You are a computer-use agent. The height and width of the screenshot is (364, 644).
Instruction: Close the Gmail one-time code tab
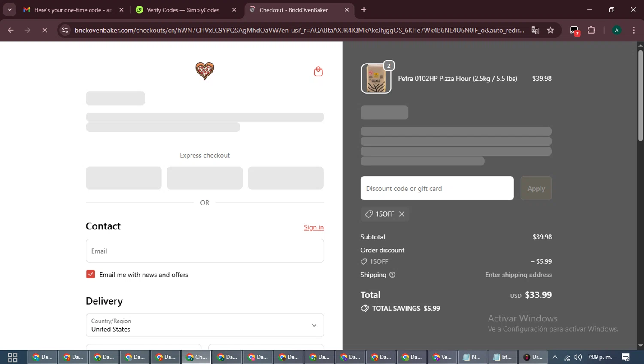(x=122, y=10)
